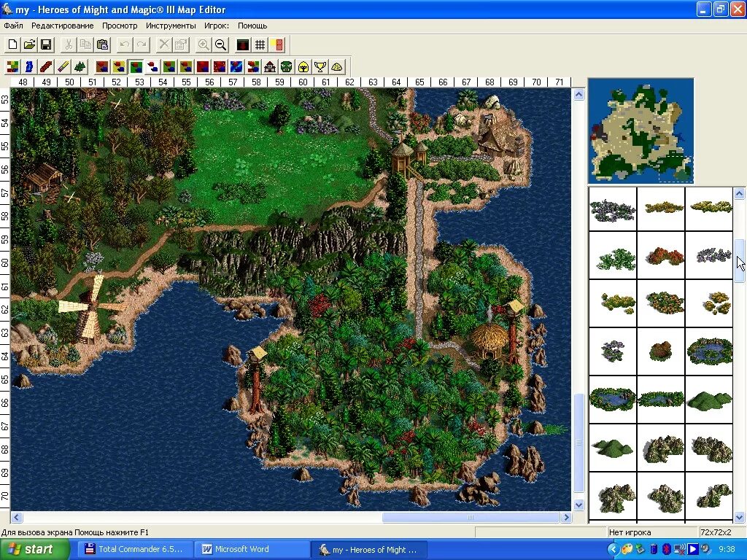Click the map vertical scrollbar thumb
747x560 pixels.
tap(578, 443)
